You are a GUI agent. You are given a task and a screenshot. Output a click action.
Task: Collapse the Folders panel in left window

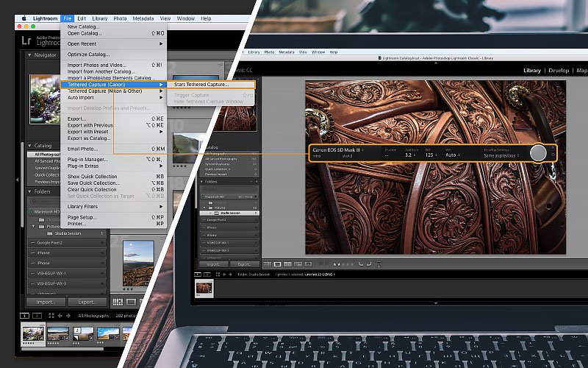[29, 191]
